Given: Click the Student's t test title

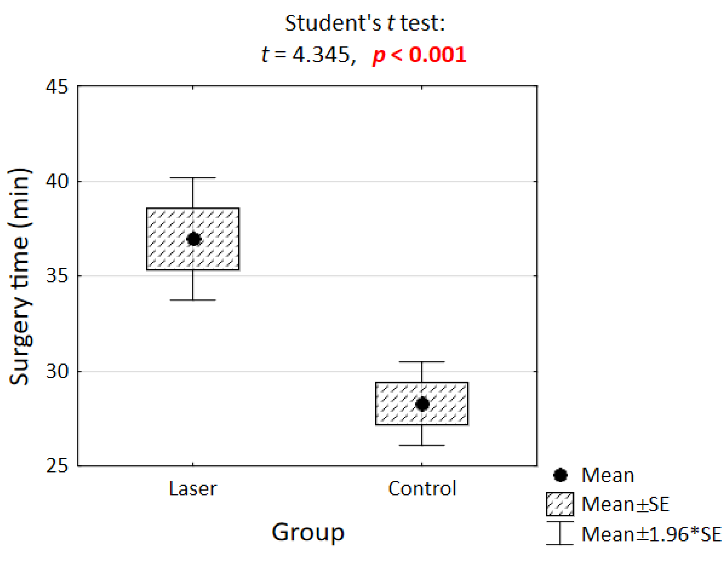Looking at the screenshot, I should pos(365,23).
